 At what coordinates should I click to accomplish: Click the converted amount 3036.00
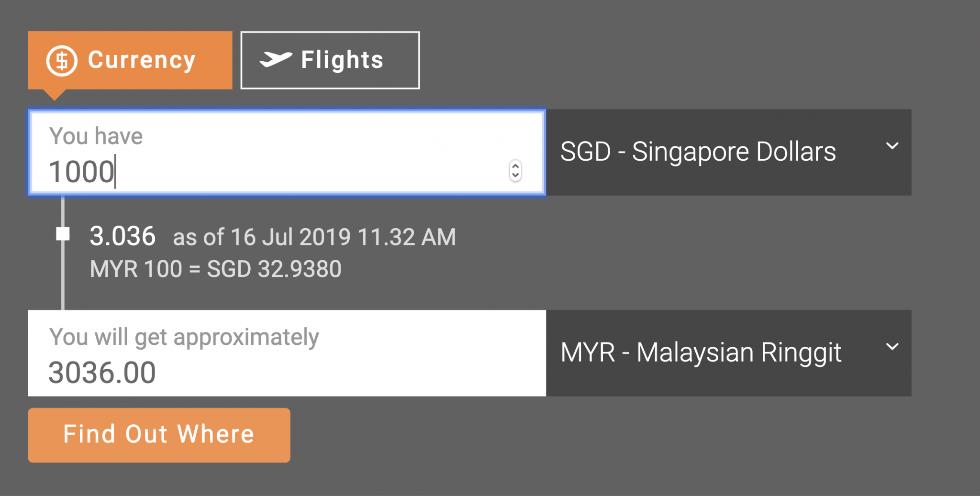(102, 373)
